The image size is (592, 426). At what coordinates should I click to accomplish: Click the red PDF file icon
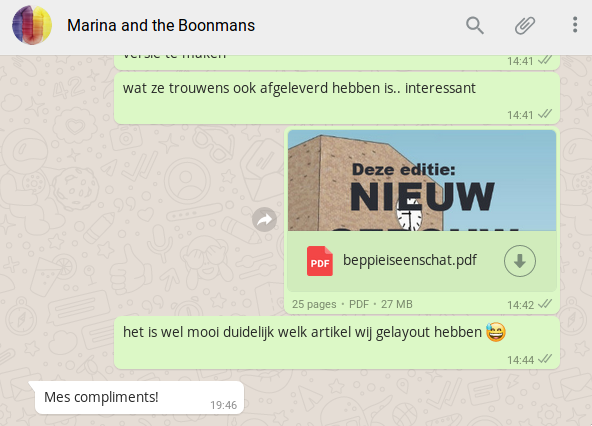click(x=319, y=261)
